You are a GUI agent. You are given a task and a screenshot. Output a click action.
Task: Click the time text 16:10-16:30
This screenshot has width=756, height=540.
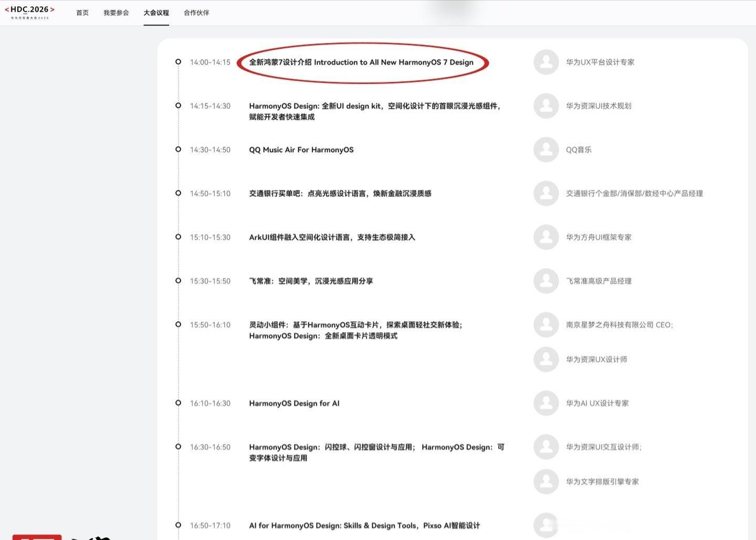tap(210, 404)
